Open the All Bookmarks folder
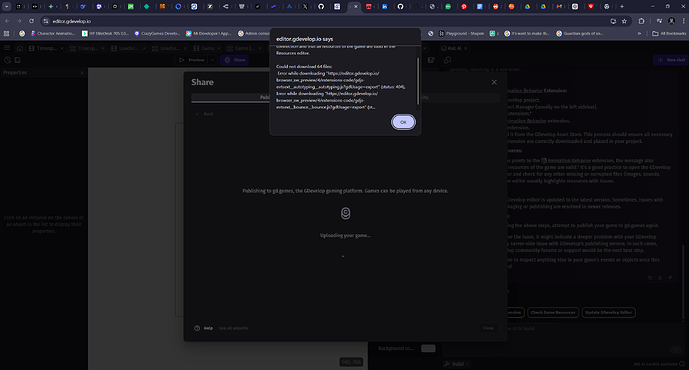 669,33
